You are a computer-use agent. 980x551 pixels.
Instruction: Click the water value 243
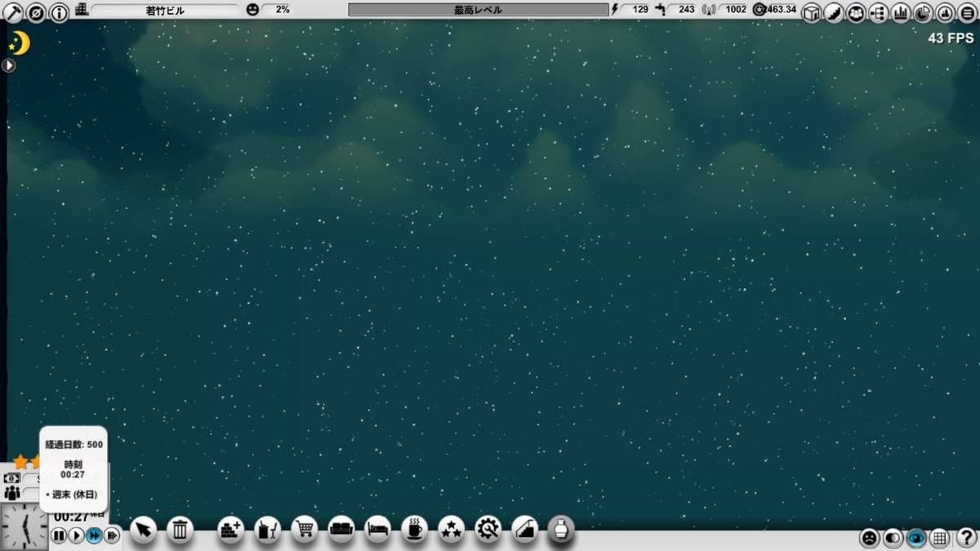point(687,10)
